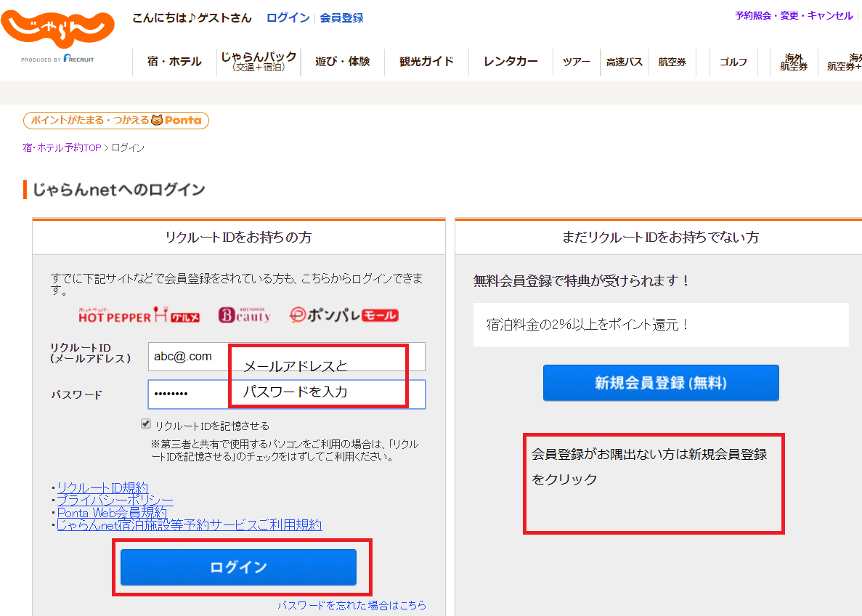Open the Ponta Web会員規約 link
862x616 pixels.
(112, 513)
